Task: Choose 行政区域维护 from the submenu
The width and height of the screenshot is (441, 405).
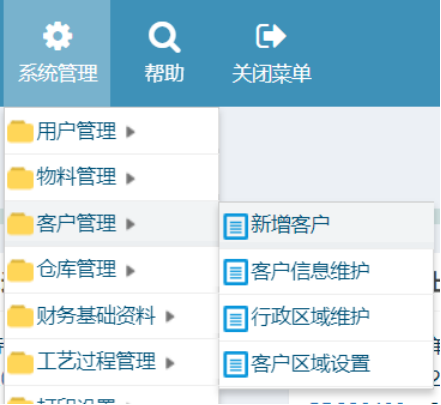Action: (326, 318)
